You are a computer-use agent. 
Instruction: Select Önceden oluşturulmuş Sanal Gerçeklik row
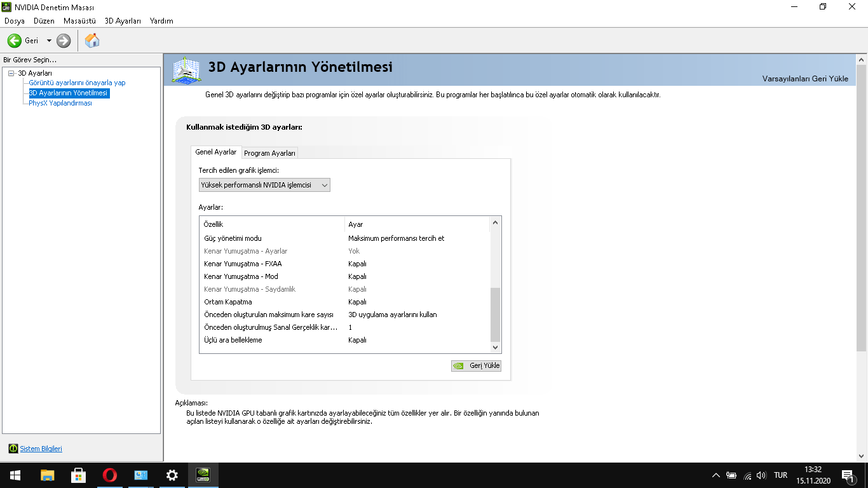tap(345, 327)
